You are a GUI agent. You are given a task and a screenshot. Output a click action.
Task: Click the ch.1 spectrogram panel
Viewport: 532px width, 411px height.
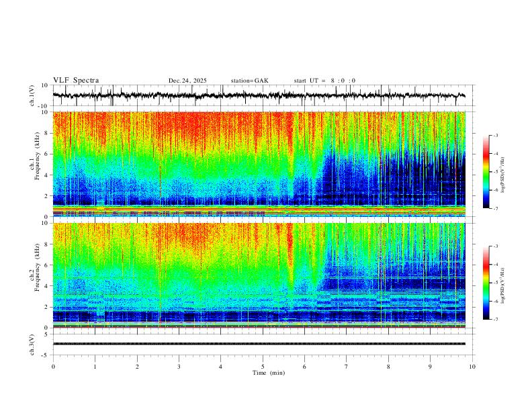point(259,164)
